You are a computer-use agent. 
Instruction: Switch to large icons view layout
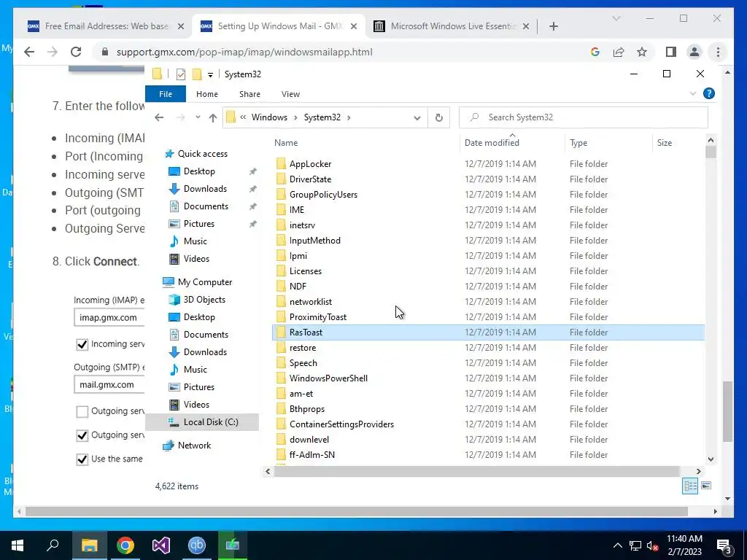point(706,486)
